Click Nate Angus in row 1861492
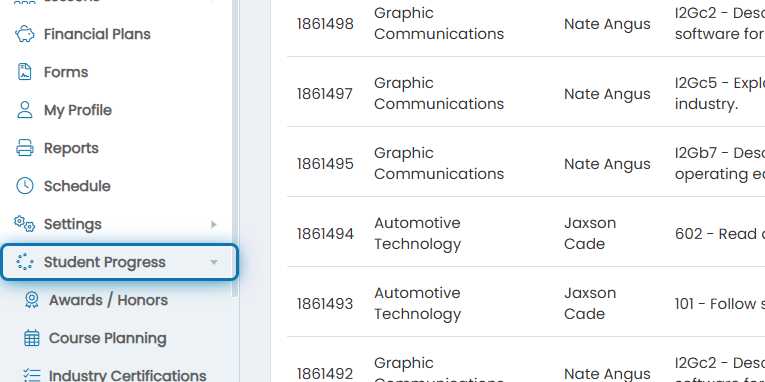765x382 pixels. [x=607, y=374]
